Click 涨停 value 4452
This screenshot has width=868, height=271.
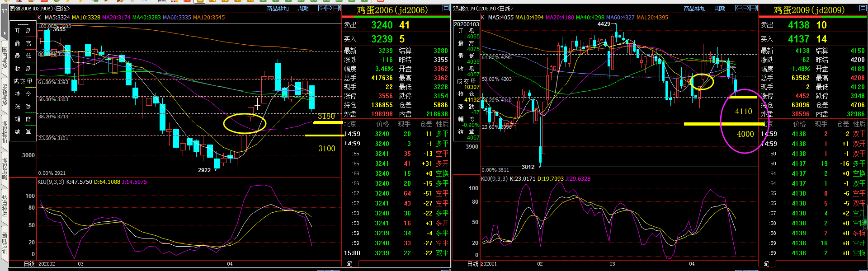(802, 96)
